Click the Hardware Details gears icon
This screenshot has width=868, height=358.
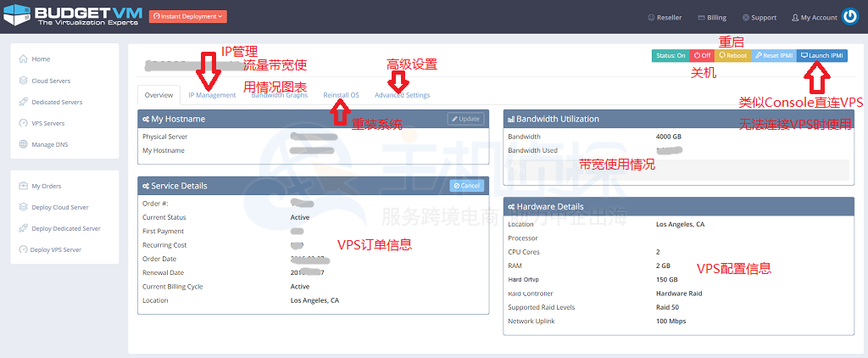coord(511,207)
